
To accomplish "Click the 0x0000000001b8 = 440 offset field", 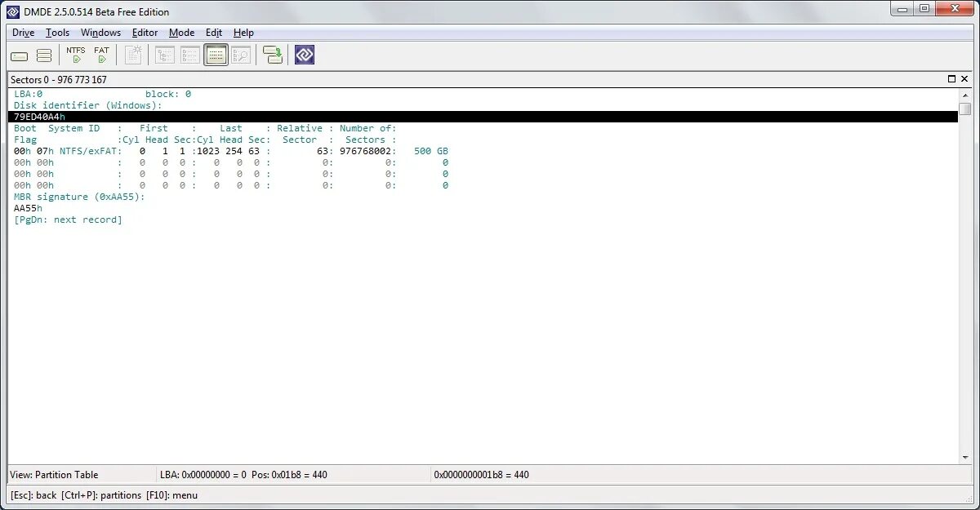I will [481, 474].
